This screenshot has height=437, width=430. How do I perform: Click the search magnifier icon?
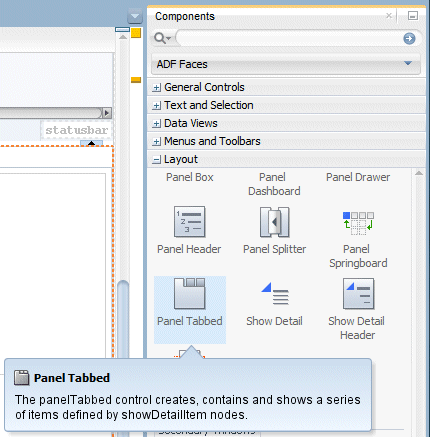pos(162,38)
